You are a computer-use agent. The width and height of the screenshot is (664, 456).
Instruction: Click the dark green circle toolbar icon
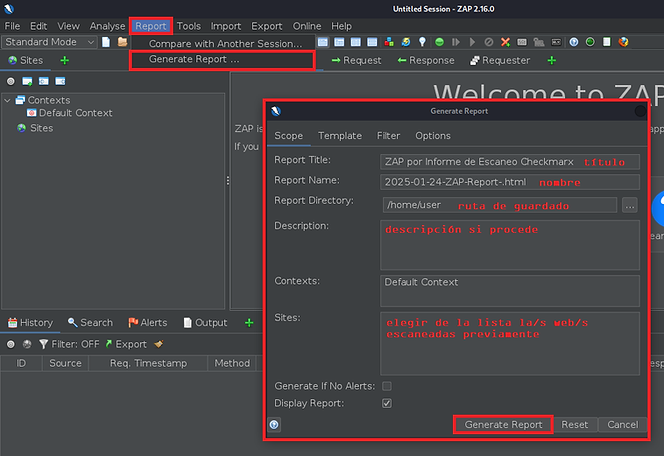click(x=590, y=42)
